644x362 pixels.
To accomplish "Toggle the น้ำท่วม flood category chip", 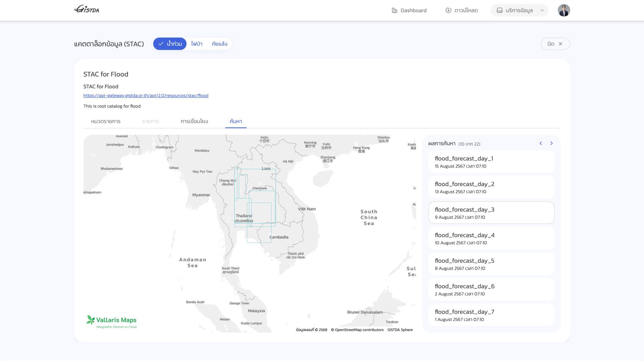I will click(x=170, y=44).
